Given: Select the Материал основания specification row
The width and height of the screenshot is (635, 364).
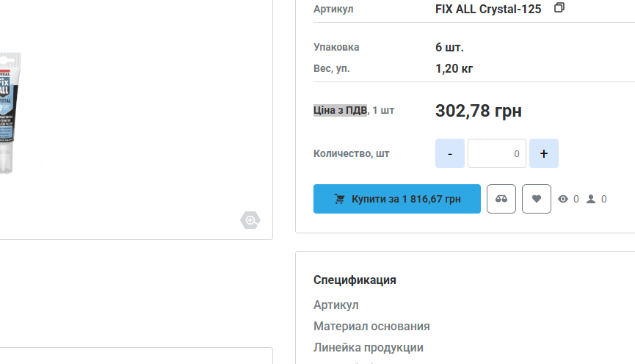Looking at the screenshot, I should [x=371, y=326].
